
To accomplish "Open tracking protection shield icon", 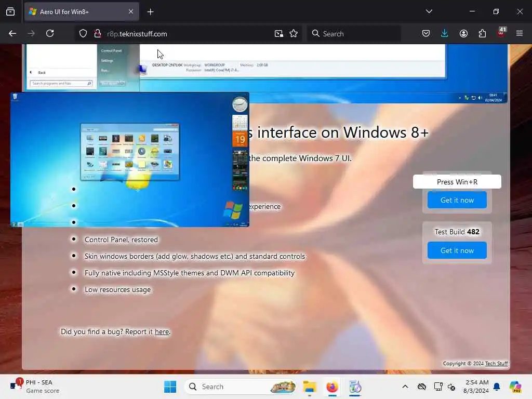I will (x=83, y=34).
